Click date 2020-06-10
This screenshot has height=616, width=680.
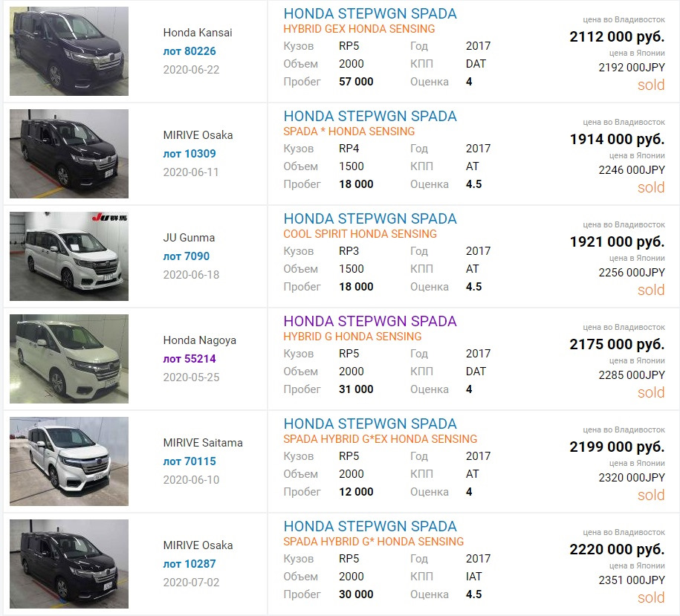(x=191, y=480)
